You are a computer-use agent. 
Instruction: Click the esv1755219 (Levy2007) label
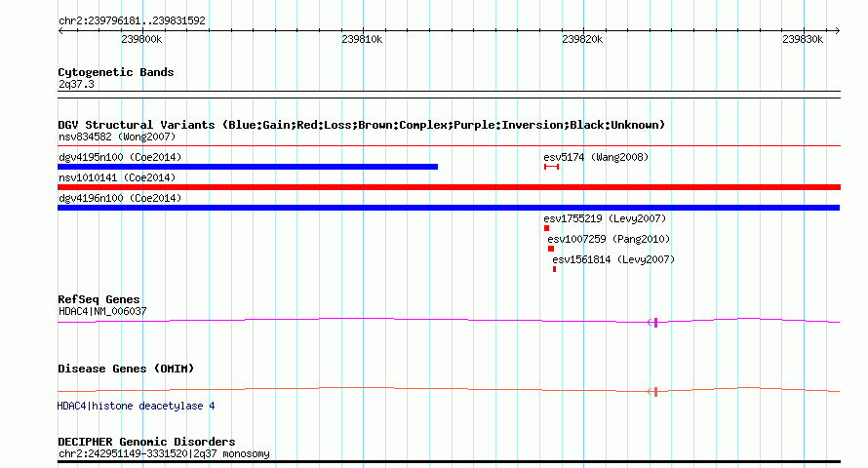605,218
